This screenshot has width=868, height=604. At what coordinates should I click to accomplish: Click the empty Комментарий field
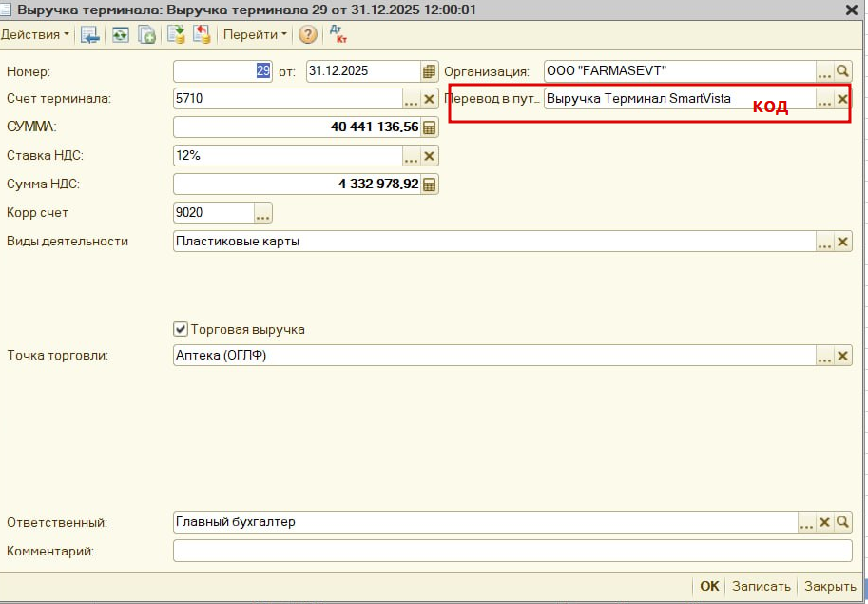[512, 551]
